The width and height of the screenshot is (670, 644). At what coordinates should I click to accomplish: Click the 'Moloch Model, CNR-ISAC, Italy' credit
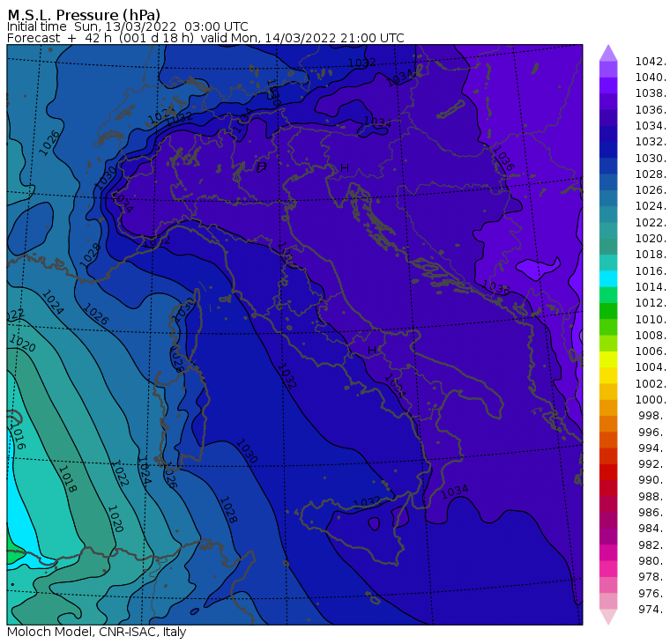[x=97, y=632]
